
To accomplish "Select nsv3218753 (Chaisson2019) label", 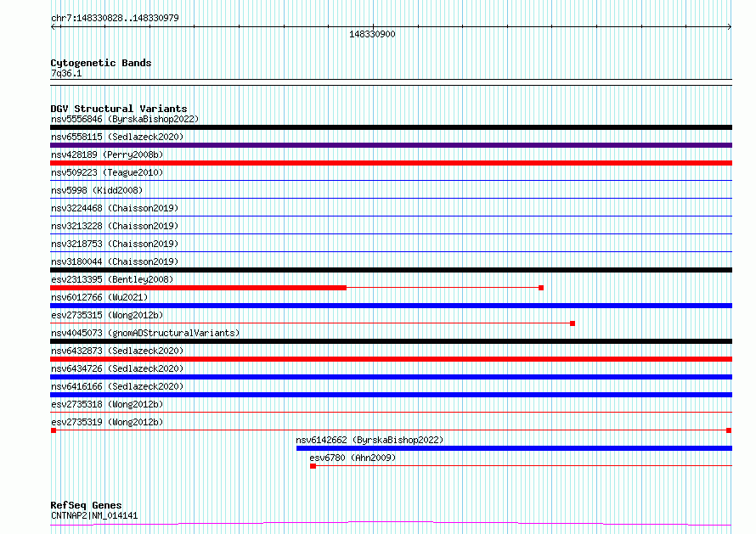I will (x=115, y=244).
